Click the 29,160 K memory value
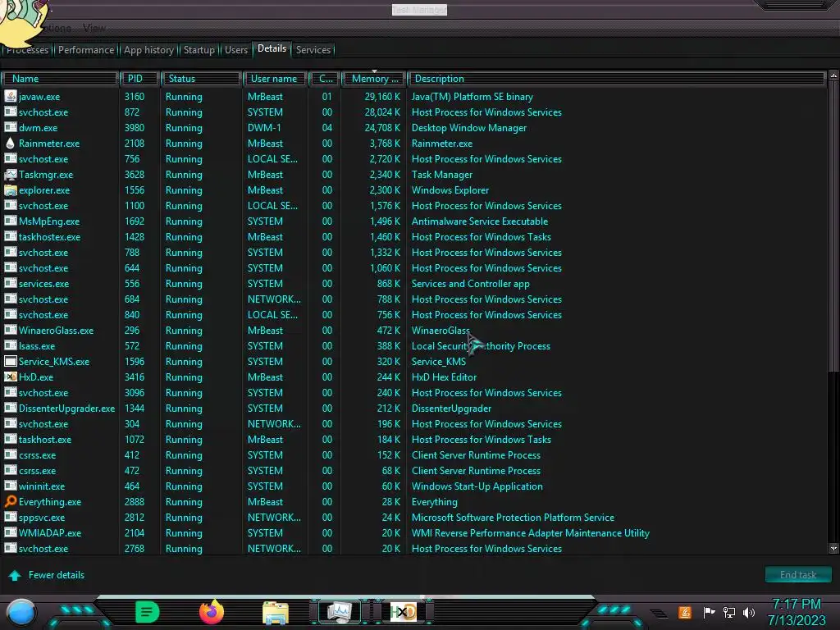840x630 pixels. point(382,97)
